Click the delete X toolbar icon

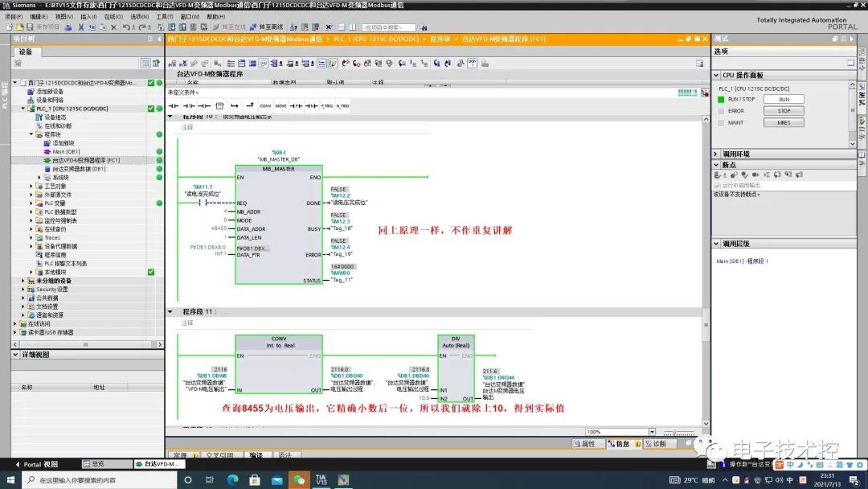[113, 27]
